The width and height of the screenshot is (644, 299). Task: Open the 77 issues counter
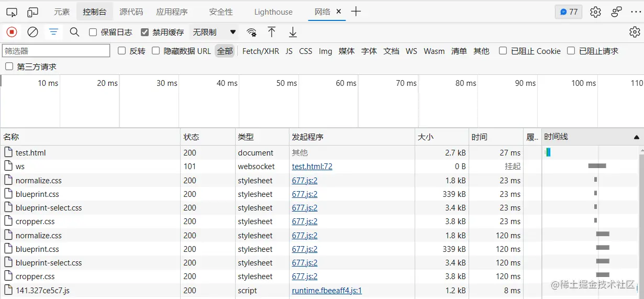click(569, 12)
